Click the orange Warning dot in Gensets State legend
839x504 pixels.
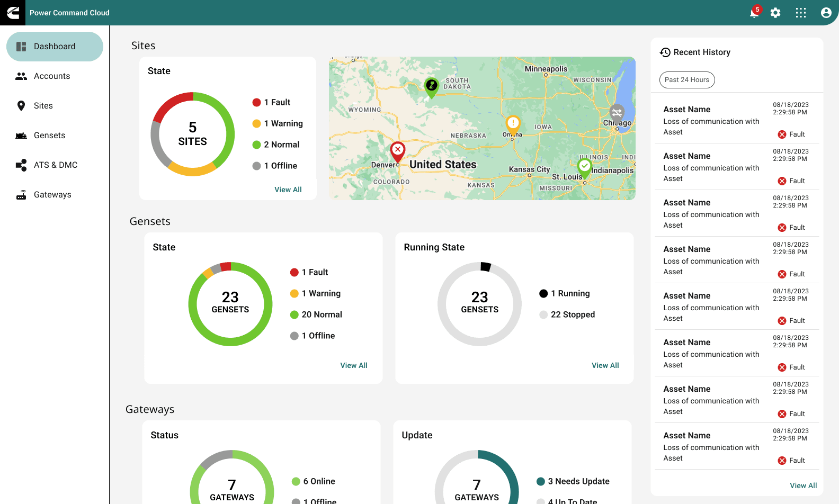[294, 294]
